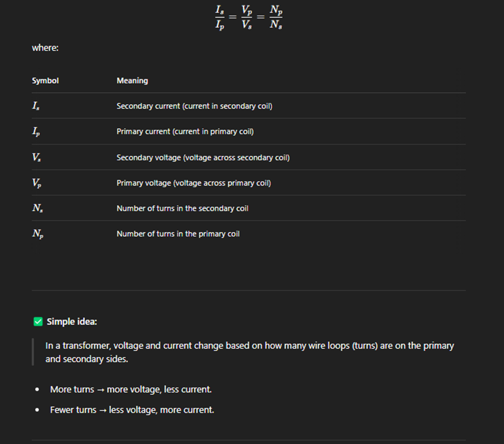
Task: Click the "In a transformer" quoted paragraph
Action: click(250, 352)
